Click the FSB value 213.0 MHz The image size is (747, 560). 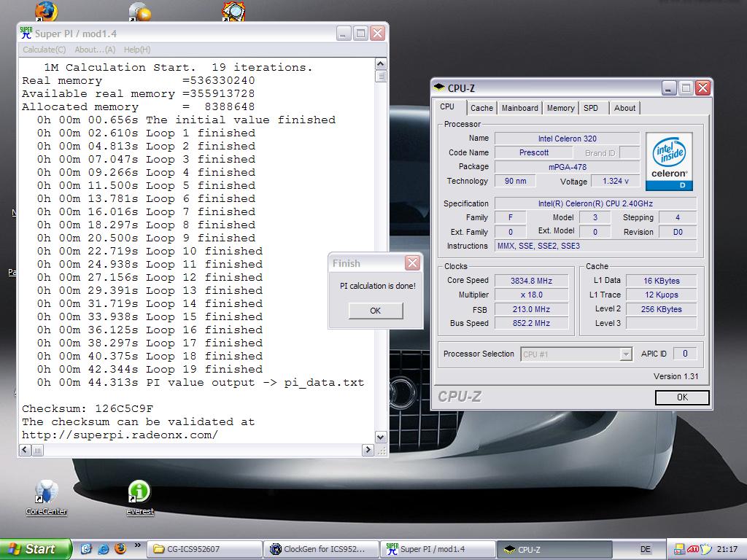(531, 309)
